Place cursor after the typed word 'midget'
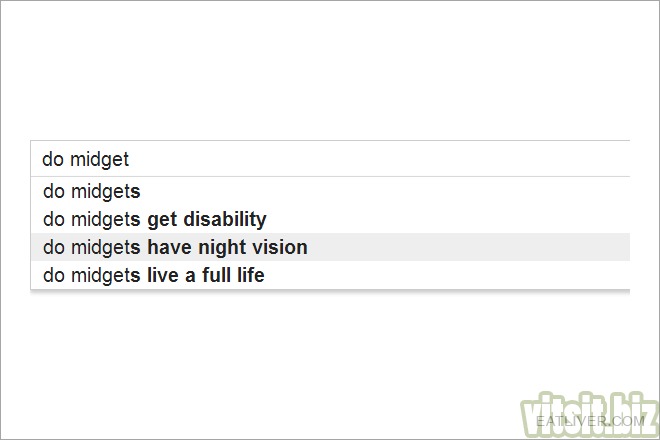The width and height of the screenshot is (660, 440). tap(130, 159)
